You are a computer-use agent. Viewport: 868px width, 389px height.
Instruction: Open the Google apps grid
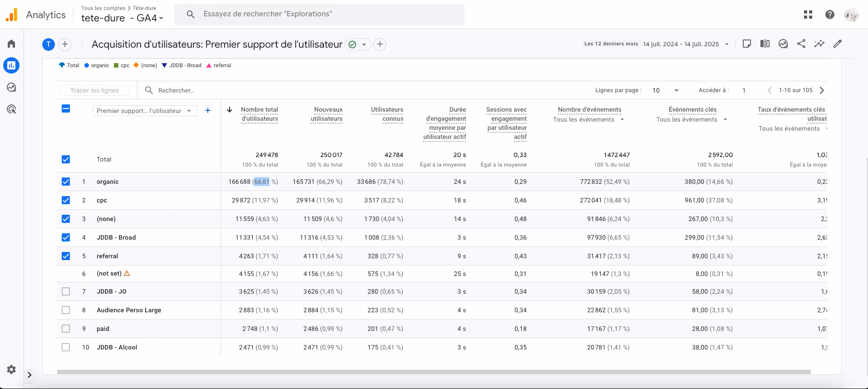[x=808, y=15]
